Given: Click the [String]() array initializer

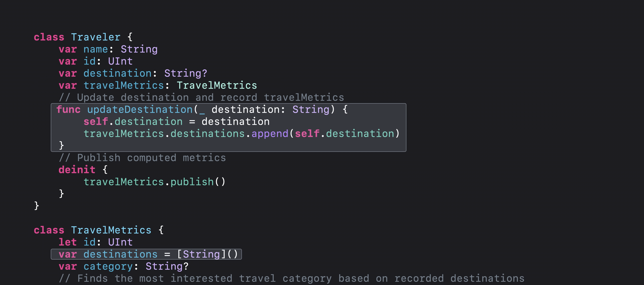Looking at the screenshot, I should 207,254.
